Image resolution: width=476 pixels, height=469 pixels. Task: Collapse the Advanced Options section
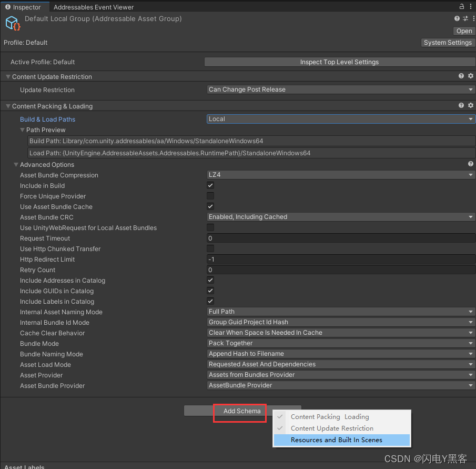point(16,164)
